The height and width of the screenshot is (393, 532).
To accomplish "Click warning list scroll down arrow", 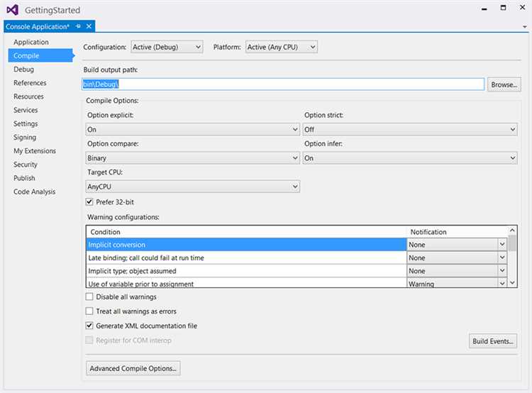I will click(512, 282).
